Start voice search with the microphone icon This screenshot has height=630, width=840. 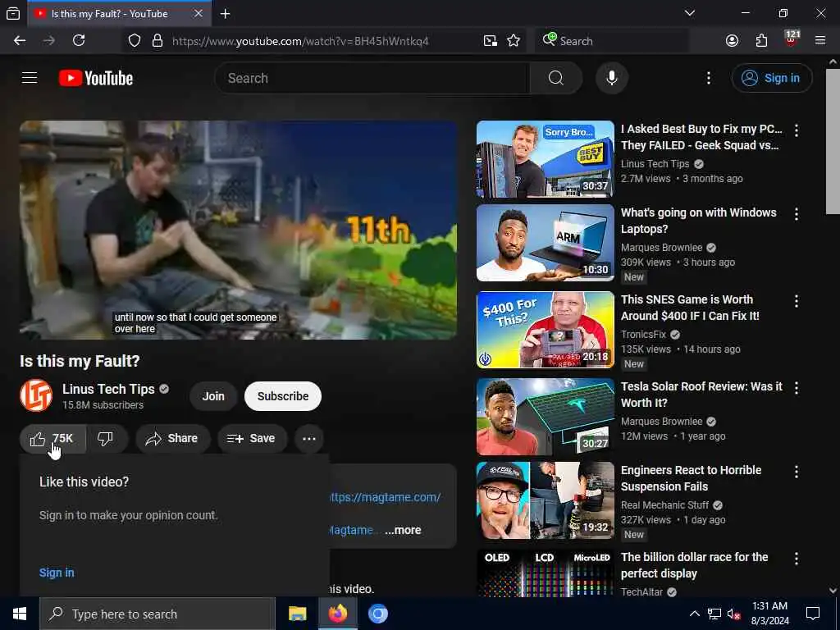coord(611,78)
